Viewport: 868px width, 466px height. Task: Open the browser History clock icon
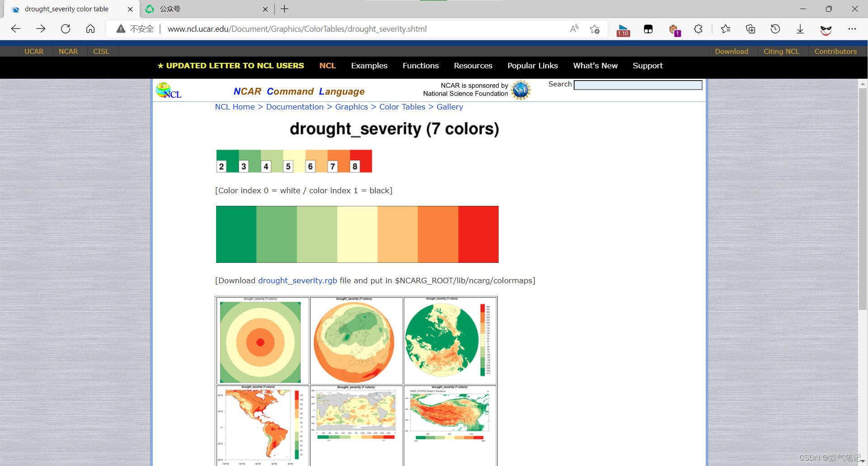click(x=775, y=29)
